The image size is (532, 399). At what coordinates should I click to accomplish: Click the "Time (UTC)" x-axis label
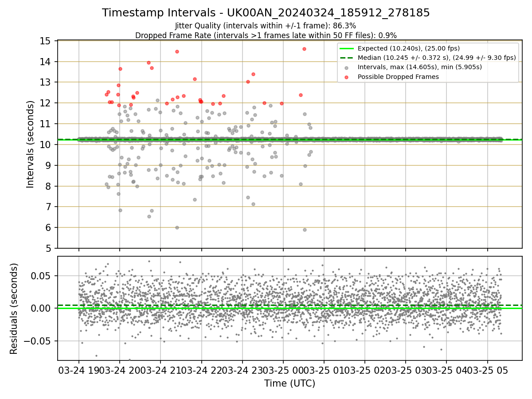point(289,383)
